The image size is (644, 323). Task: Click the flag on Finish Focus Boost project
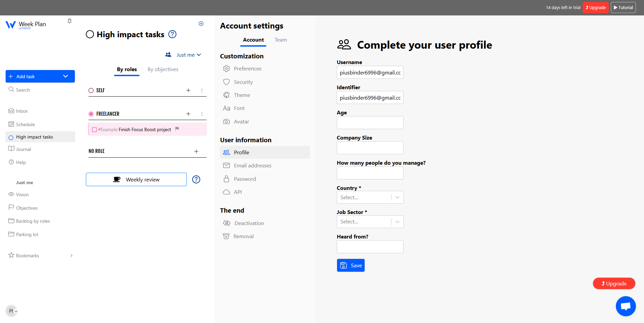click(177, 129)
